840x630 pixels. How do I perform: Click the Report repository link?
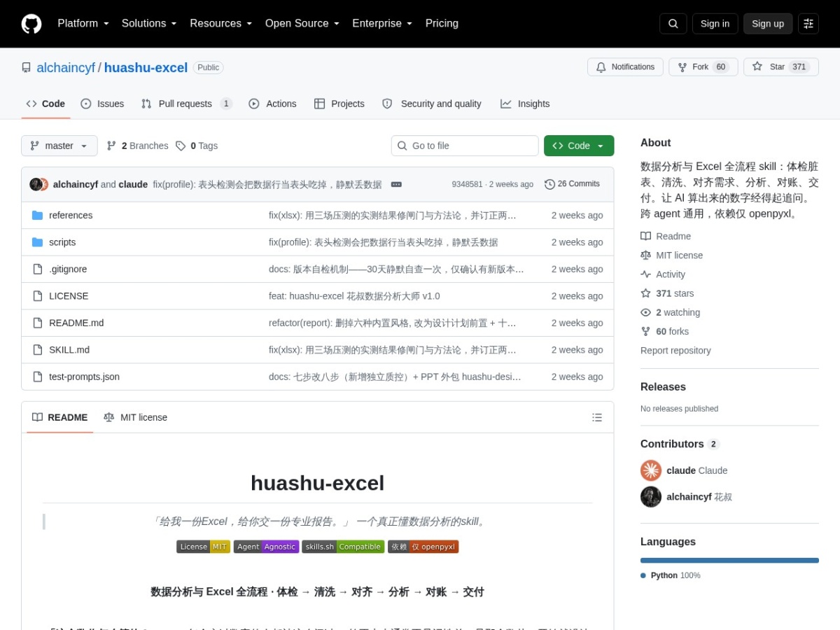point(675,351)
